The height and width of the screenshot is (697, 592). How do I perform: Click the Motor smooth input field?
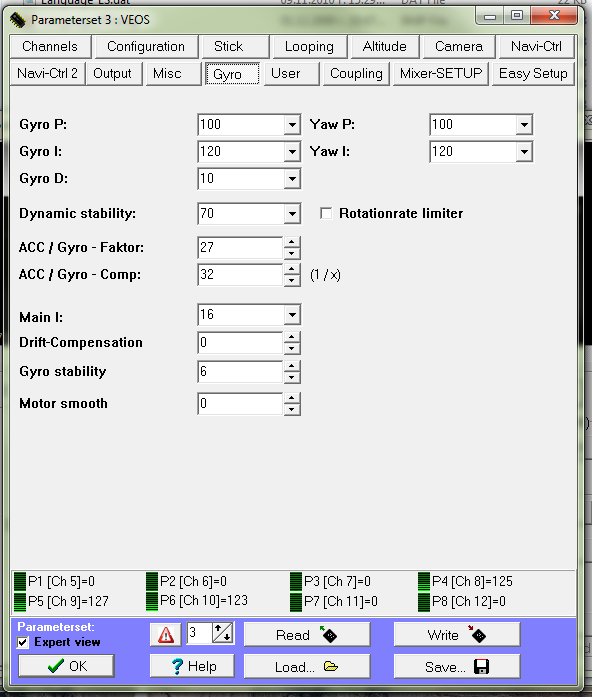240,404
